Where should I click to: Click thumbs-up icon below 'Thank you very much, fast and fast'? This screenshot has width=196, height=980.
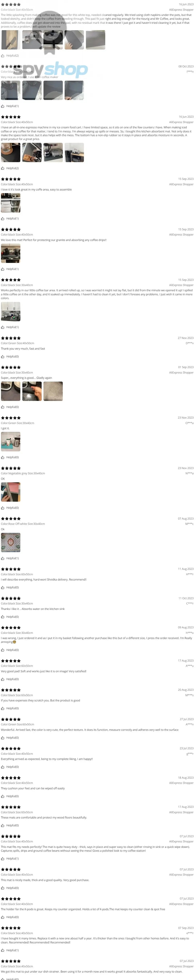pyautogui.click(x=3, y=356)
